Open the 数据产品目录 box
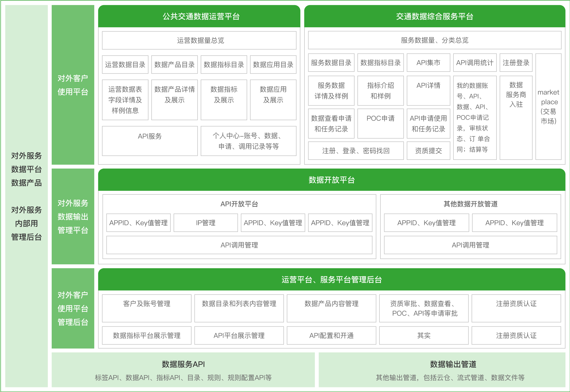570x392 pixels. [175, 65]
